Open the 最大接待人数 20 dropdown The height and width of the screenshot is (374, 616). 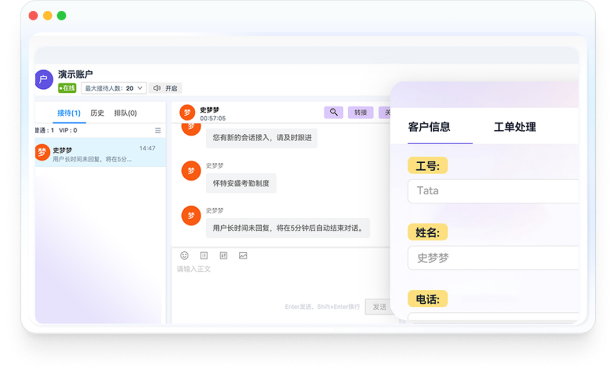coord(114,88)
